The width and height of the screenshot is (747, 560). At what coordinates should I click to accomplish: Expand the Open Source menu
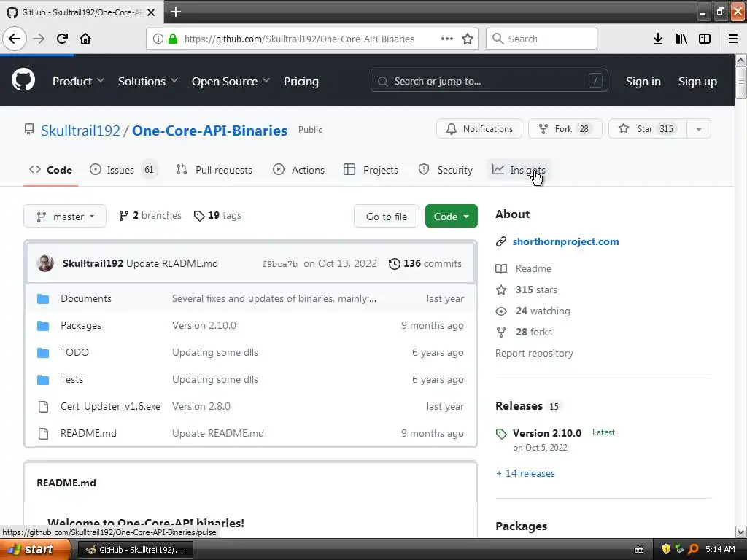coord(231,82)
